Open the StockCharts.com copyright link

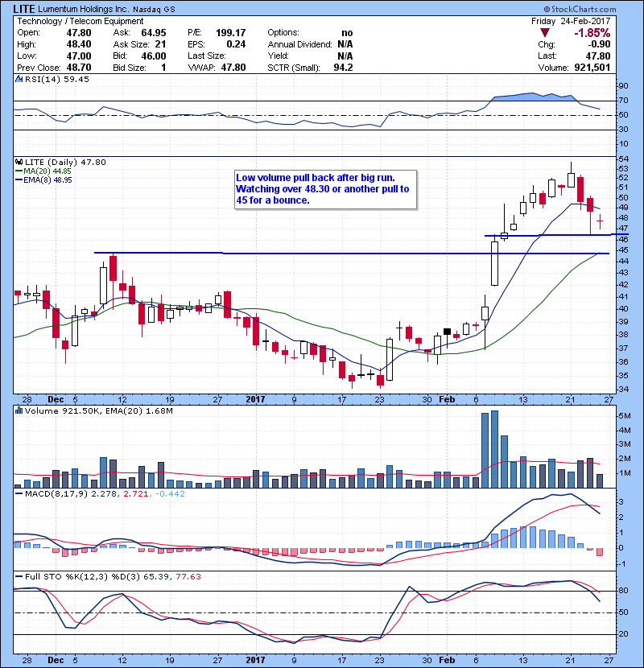580,9
